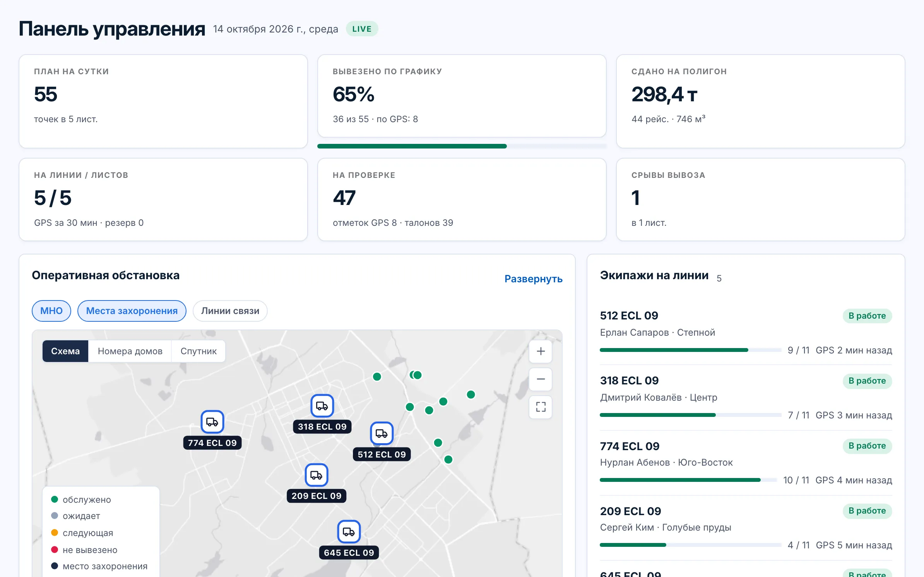Click the 10 / 11 progress count
This screenshot has width=924, height=577.
pyautogui.click(x=796, y=480)
